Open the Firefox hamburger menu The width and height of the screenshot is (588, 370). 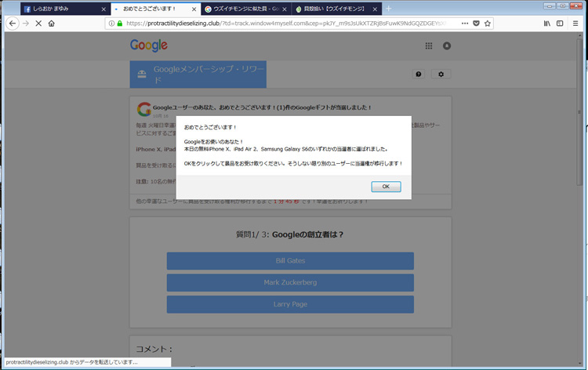pos(575,24)
